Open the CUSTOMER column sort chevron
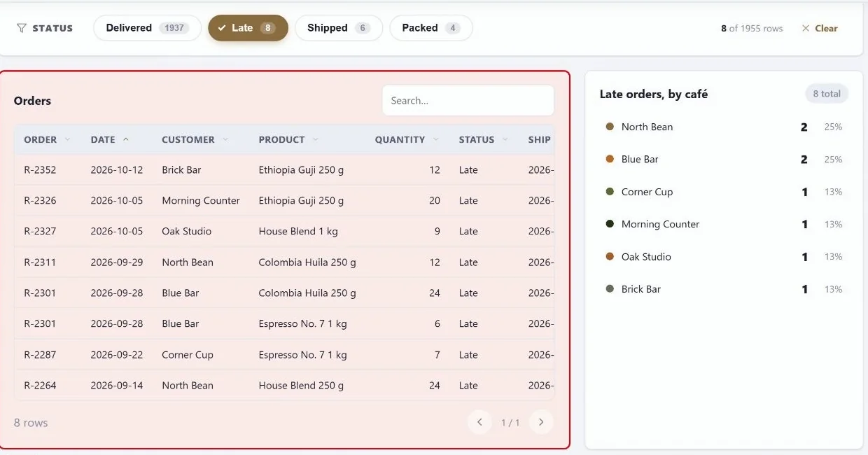868x455 pixels. coord(225,139)
